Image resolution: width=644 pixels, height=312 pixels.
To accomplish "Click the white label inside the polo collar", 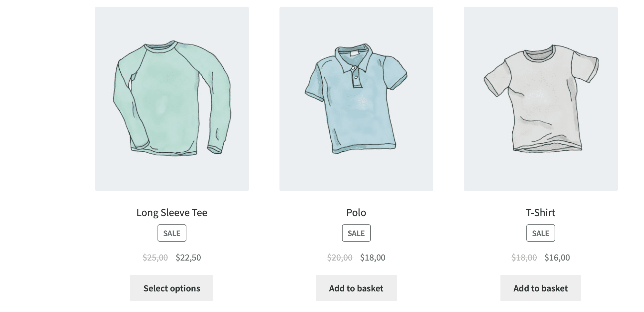I will coord(355,53).
